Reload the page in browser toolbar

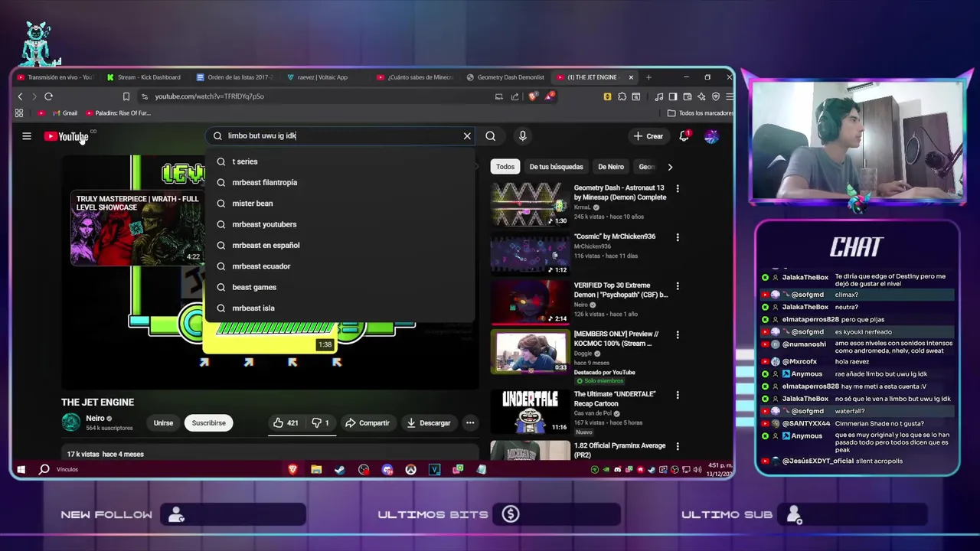pos(48,96)
